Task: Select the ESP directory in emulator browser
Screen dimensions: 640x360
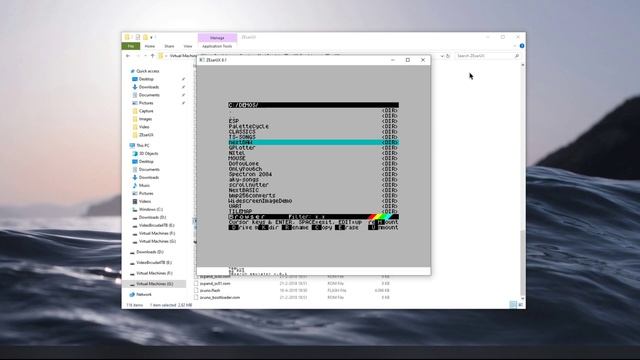Action: (313, 121)
